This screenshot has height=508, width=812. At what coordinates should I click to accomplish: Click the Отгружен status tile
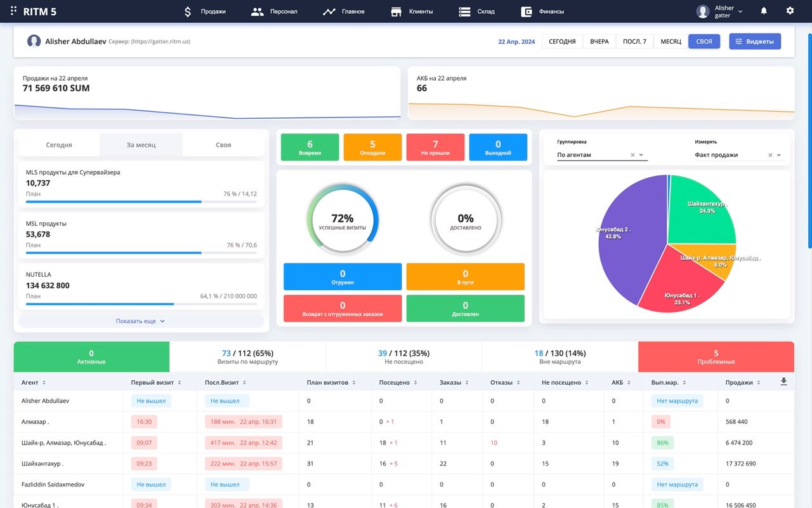click(x=343, y=277)
